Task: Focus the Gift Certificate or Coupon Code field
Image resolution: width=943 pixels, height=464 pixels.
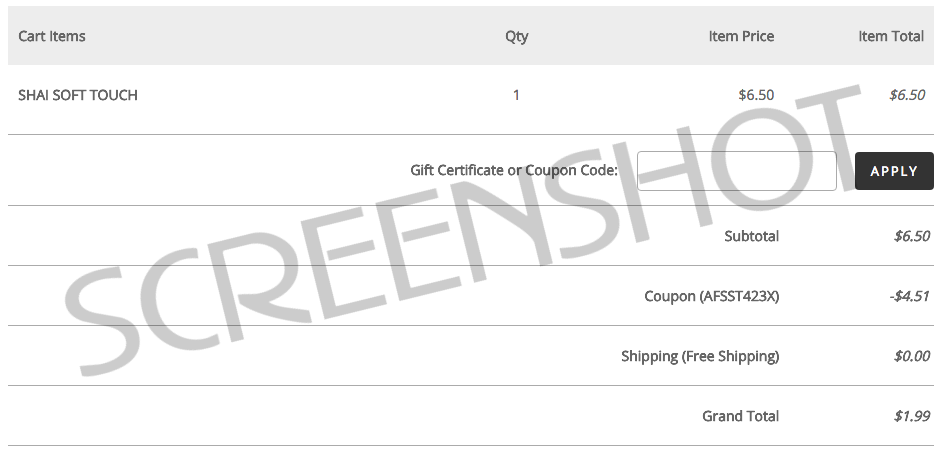Action: (x=737, y=171)
